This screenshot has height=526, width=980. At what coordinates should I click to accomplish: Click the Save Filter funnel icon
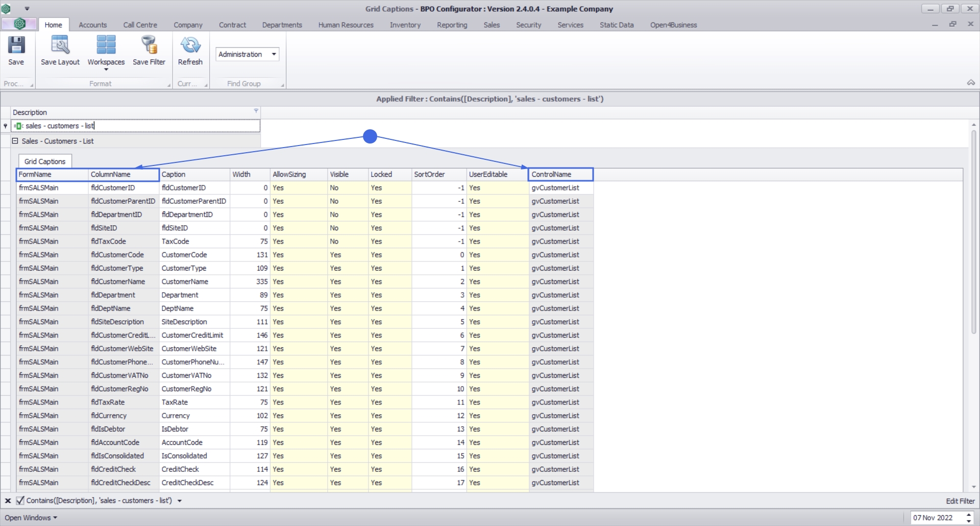click(x=149, y=45)
